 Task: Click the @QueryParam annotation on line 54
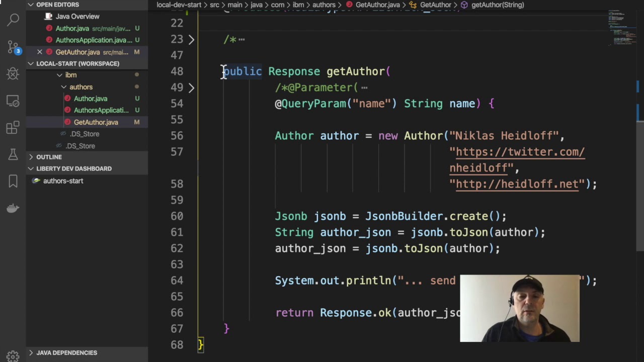pos(310,104)
